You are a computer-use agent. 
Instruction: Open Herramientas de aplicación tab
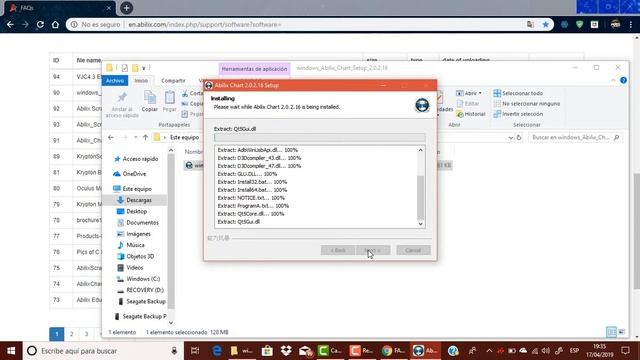tap(254, 69)
